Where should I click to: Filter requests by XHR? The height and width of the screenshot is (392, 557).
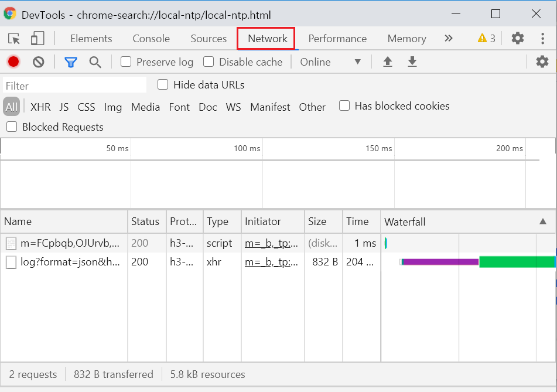(x=40, y=107)
